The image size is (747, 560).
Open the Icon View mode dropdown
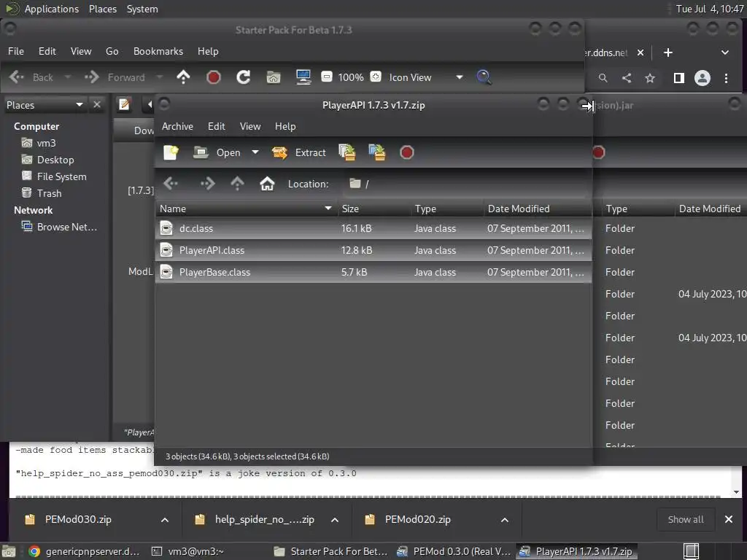tap(426, 77)
